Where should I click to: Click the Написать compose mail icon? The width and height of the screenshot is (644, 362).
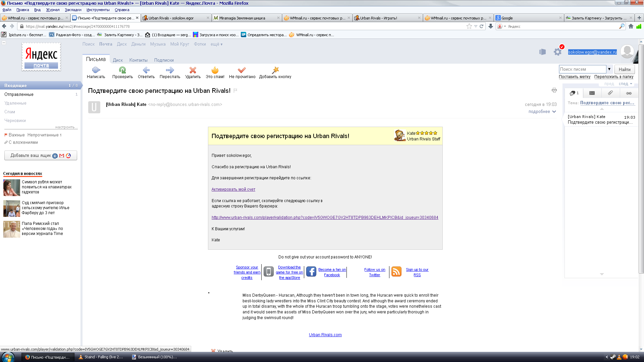[96, 70]
